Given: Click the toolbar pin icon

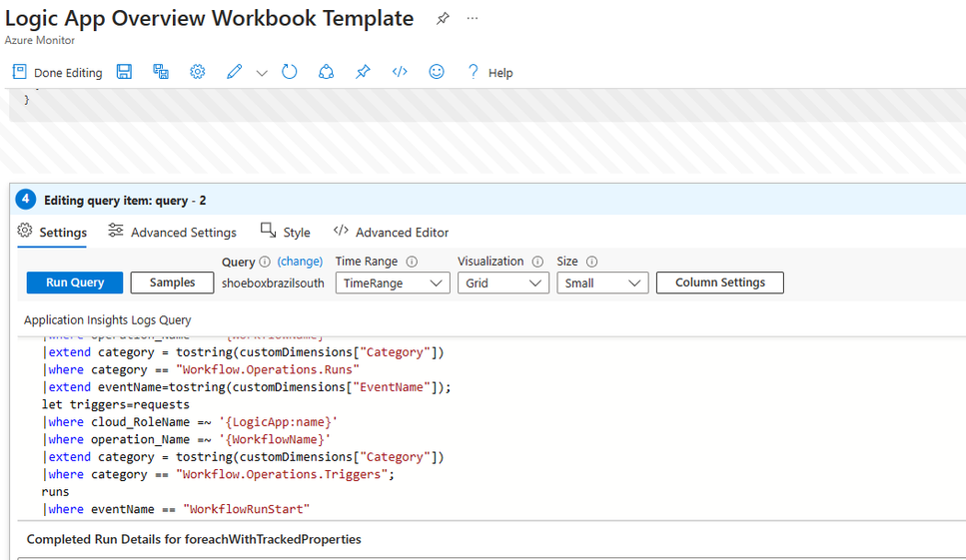Looking at the screenshot, I should 363,72.
